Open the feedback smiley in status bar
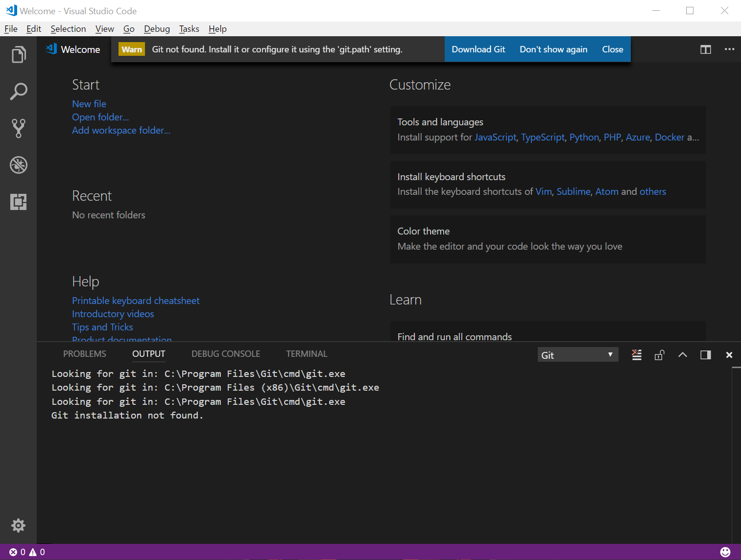741x560 pixels. (725, 552)
